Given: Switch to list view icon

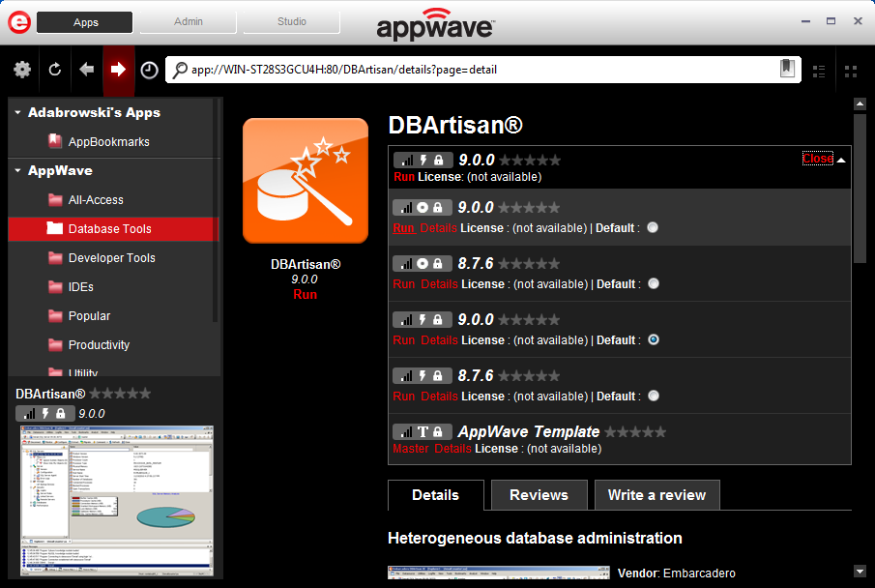Looking at the screenshot, I should point(819,71).
